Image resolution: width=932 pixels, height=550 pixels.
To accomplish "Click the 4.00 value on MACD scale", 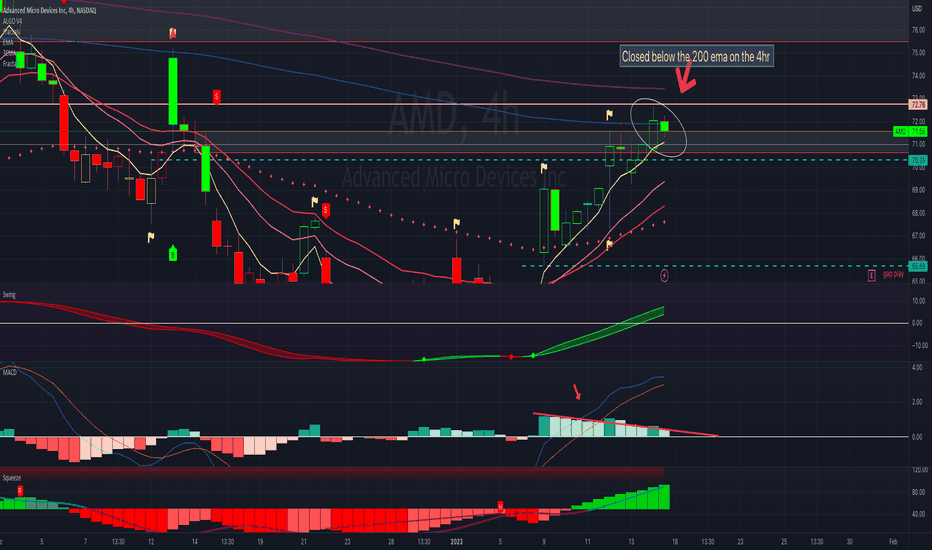I will coord(917,367).
